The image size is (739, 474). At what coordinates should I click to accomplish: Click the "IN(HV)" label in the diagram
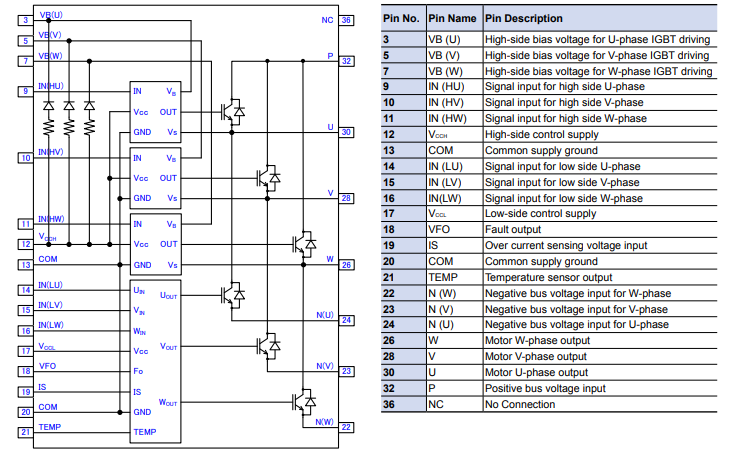[x=50, y=152]
